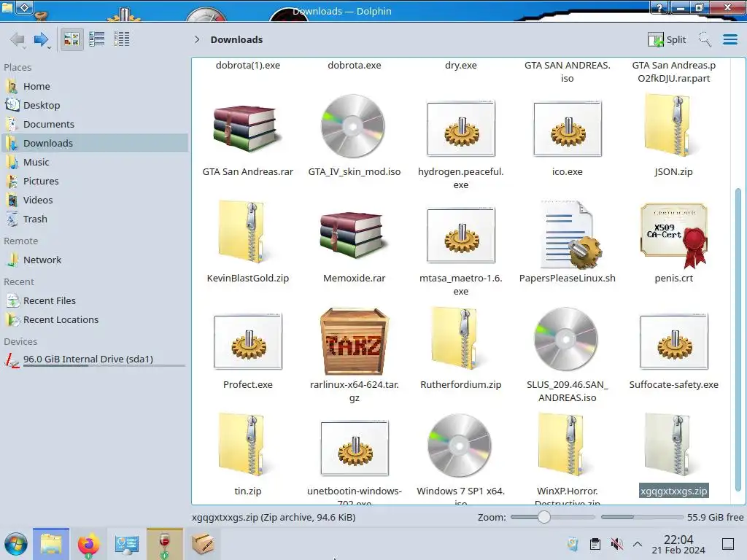Select Downloads in Places panel
This screenshot has width=747, height=560.
(94, 144)
